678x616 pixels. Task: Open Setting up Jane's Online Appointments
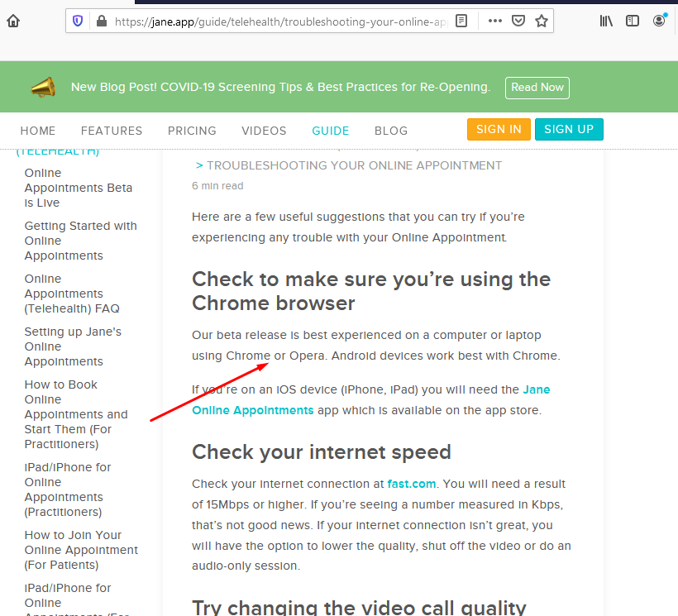[x=73, y=346]
